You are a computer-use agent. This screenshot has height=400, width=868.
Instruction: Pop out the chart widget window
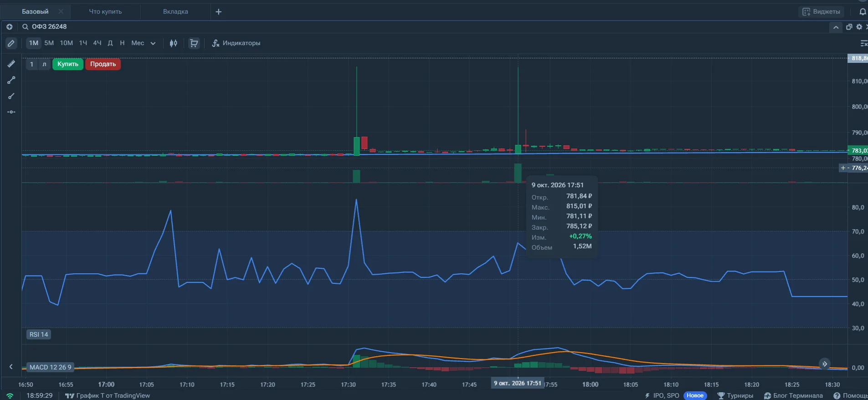point(849,27)
